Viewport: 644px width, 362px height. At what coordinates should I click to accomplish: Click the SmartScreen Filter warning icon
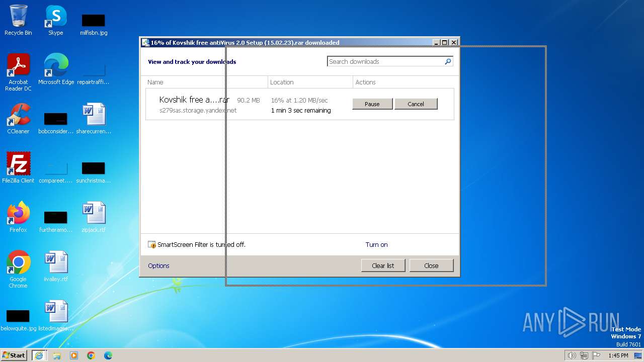pyautogui.click(x=152, y=245)
